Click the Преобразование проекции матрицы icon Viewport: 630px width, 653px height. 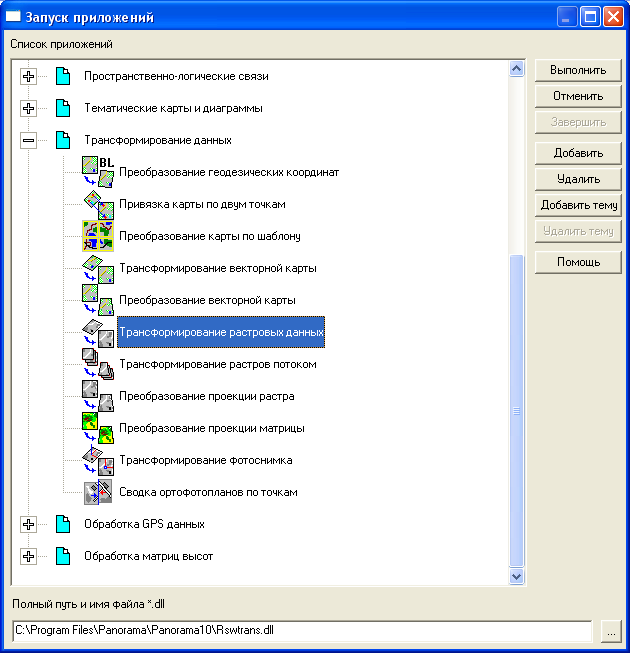click(98, 428)
